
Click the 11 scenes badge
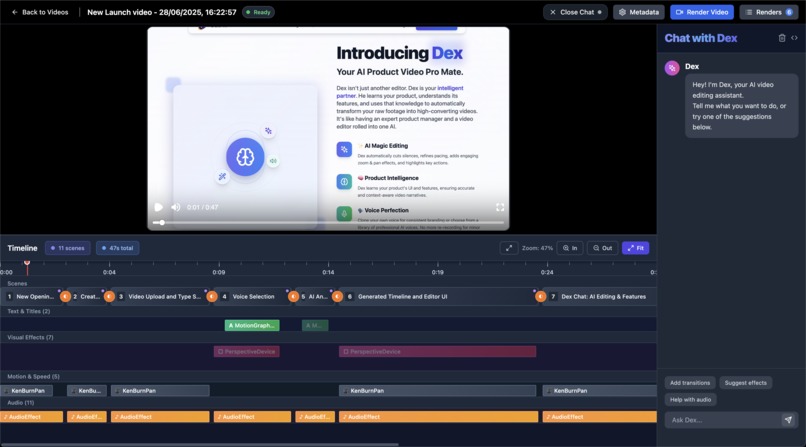67,248
